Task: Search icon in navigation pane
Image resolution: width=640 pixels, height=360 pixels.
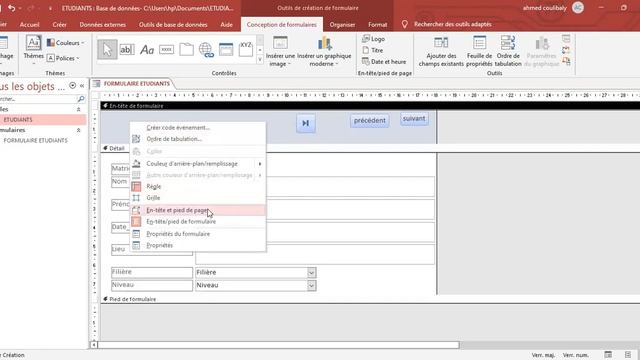Action: coord(81,99)
